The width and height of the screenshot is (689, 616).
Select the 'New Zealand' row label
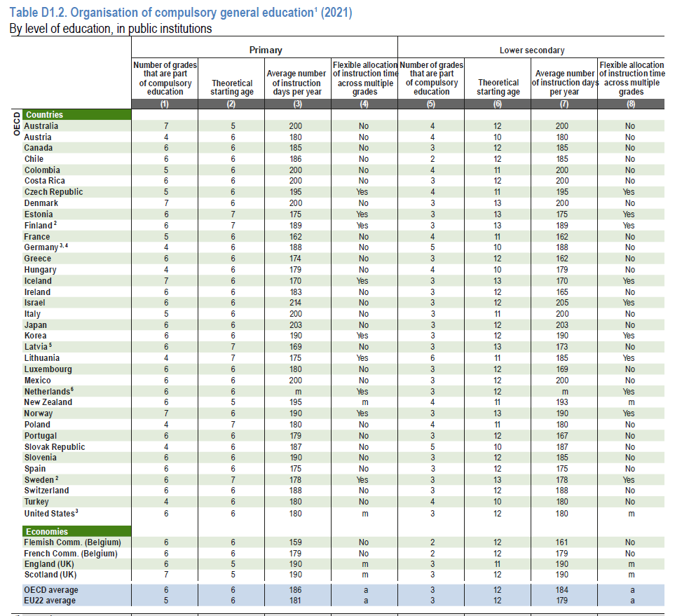pos(48,402)
